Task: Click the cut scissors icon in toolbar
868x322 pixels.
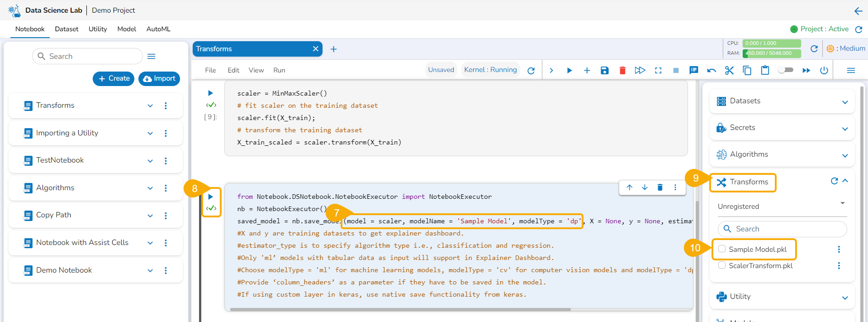Action: pos(729,70)
